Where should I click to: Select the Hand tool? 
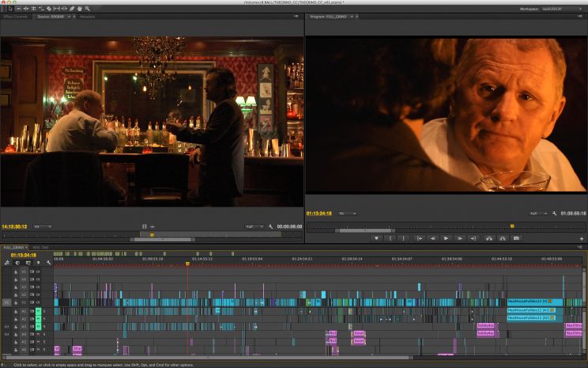pyautogui.click(x=79, y=8)
